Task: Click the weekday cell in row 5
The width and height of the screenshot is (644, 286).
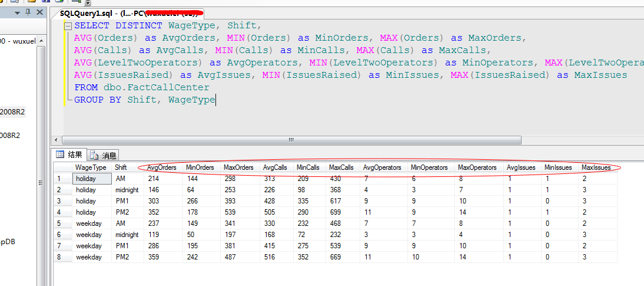Action: tap(92, 223)
